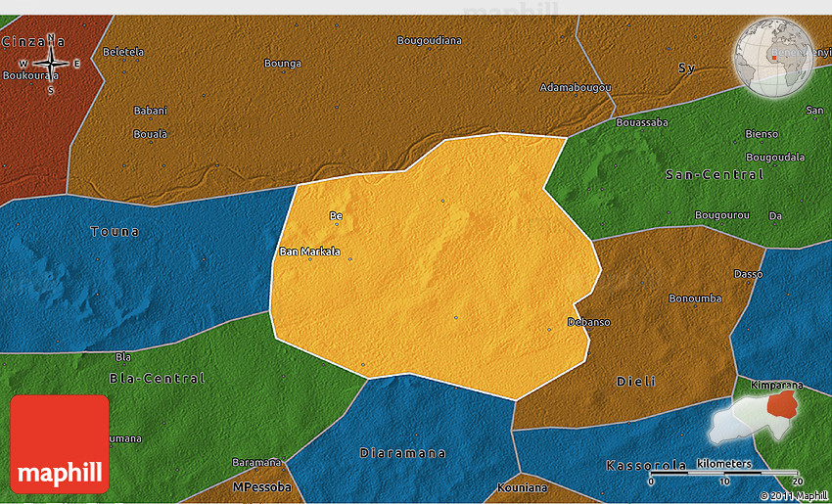Select the Bounga town label
This screenshot has height=504, width=832.
click(x=283, y=64)
